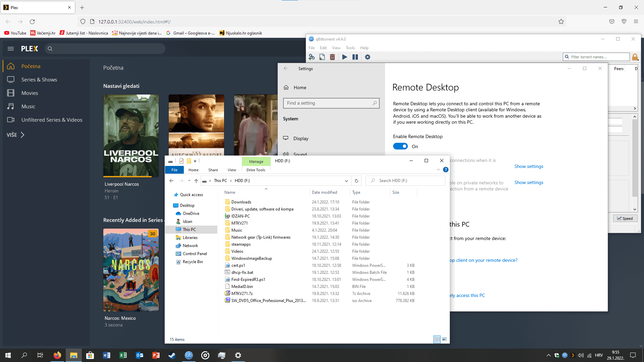Show hidden system tray icons
644x362 pixels.
[x=548, y=355]
